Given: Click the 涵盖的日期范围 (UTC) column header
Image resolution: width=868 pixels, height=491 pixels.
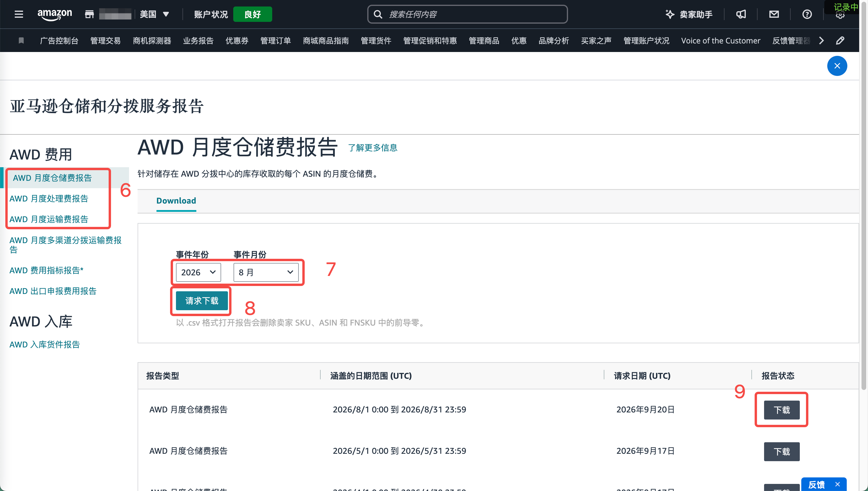Looking at the screenshot, I should tap(371, 376).
